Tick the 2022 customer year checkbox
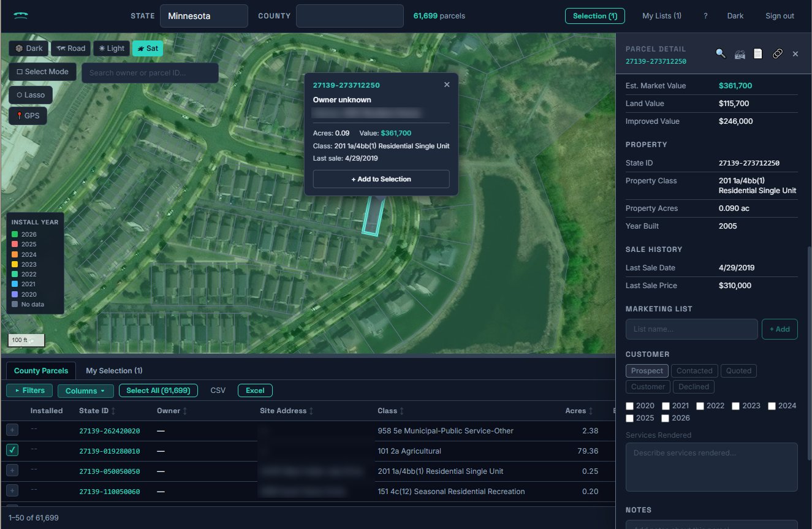812x529 pixels. (700, 406)
